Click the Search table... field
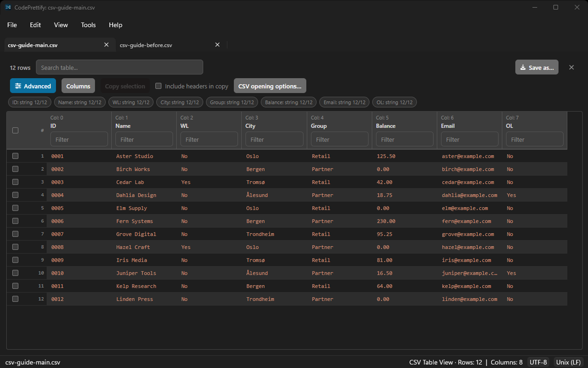Screen dimensions: 588x368 point(119,67)
